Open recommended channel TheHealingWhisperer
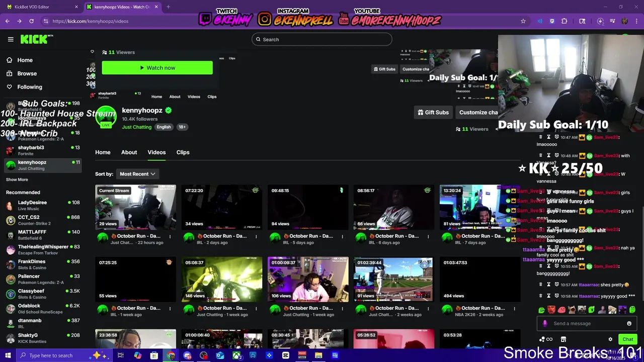 pos(43,249)
